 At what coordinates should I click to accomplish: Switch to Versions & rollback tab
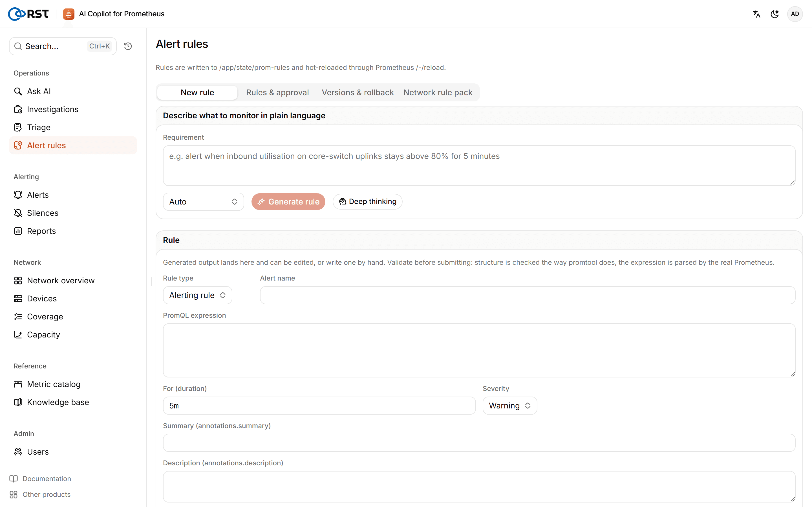[358, 93]
